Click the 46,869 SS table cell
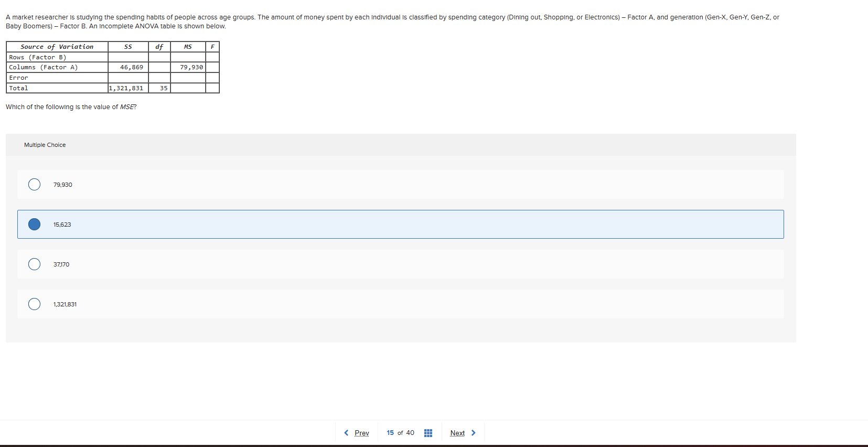This screenshot has width=868, height=447. tap(128, 67)
